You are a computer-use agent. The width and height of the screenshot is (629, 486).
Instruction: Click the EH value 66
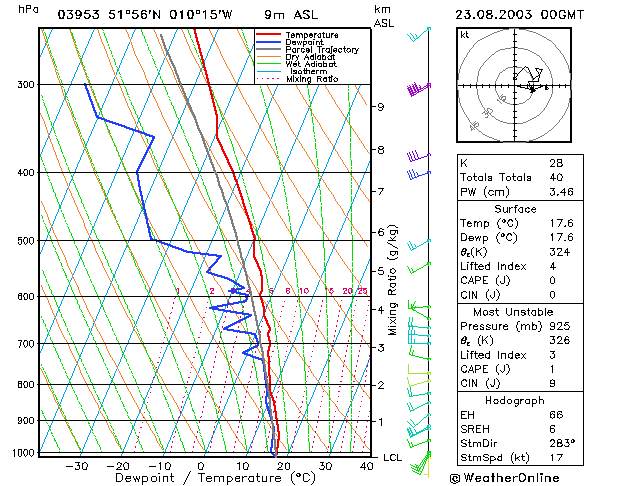pyautogui.click(x=556, y=415)
